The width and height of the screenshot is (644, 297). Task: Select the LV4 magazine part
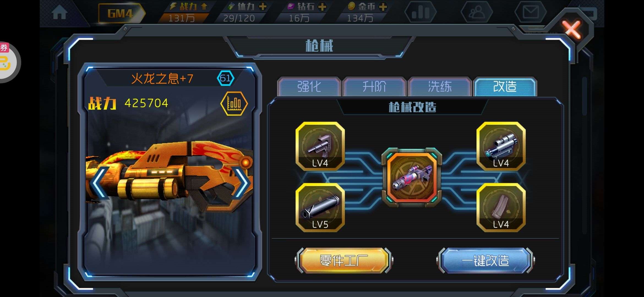501,208
